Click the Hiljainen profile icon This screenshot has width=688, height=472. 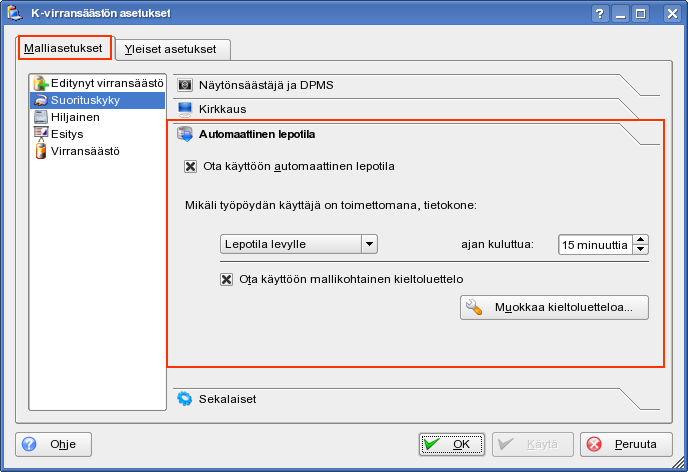[x=40, y=117]
